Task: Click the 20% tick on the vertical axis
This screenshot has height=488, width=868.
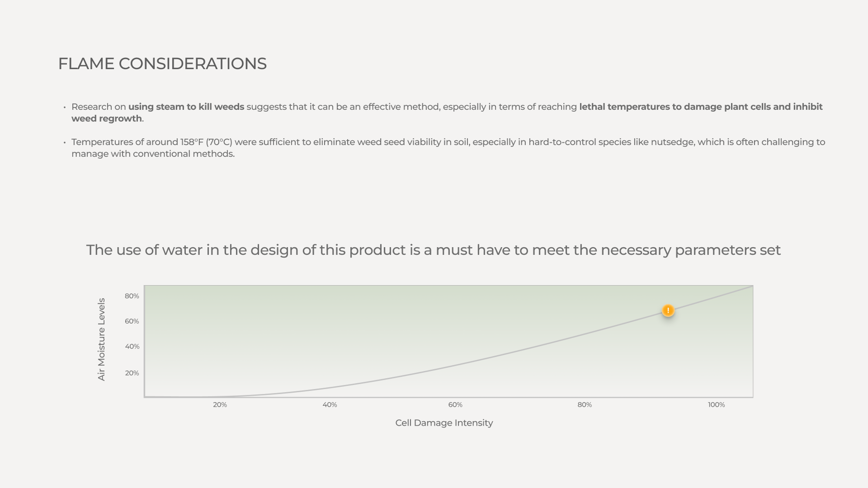Action: point(132,373)
